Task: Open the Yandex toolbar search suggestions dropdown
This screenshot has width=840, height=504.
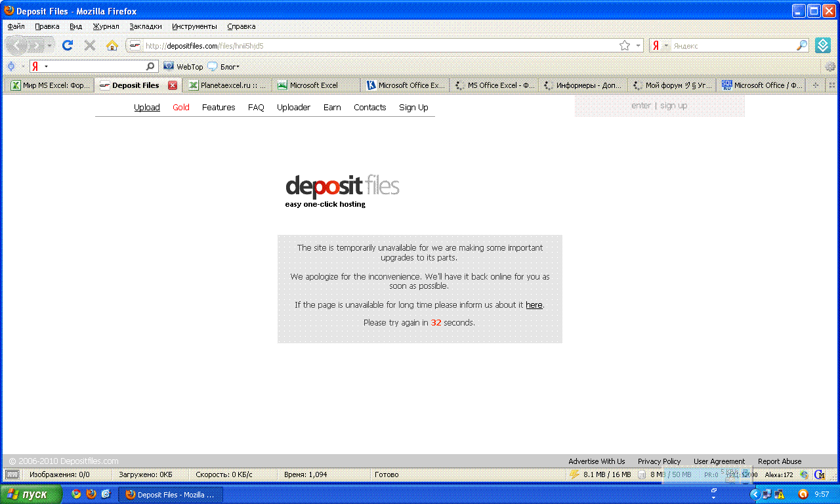Action: [46, 66]
